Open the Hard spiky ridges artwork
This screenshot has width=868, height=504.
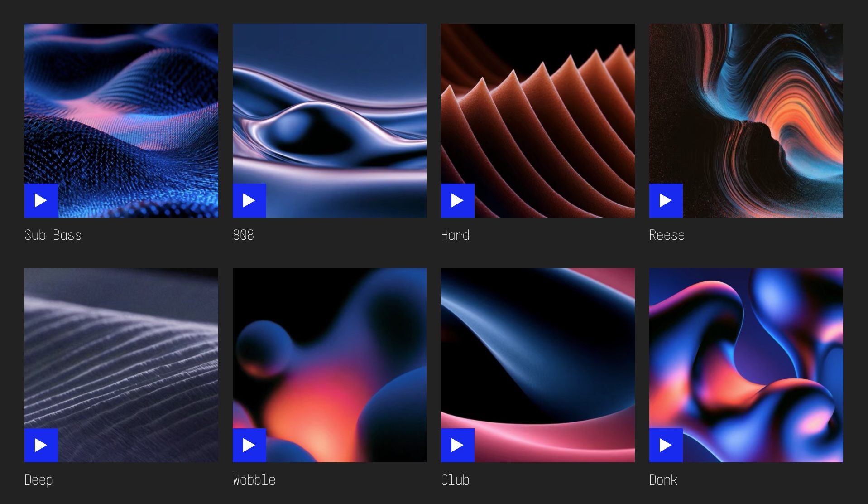pyautogui.click(x=538, y=121)
